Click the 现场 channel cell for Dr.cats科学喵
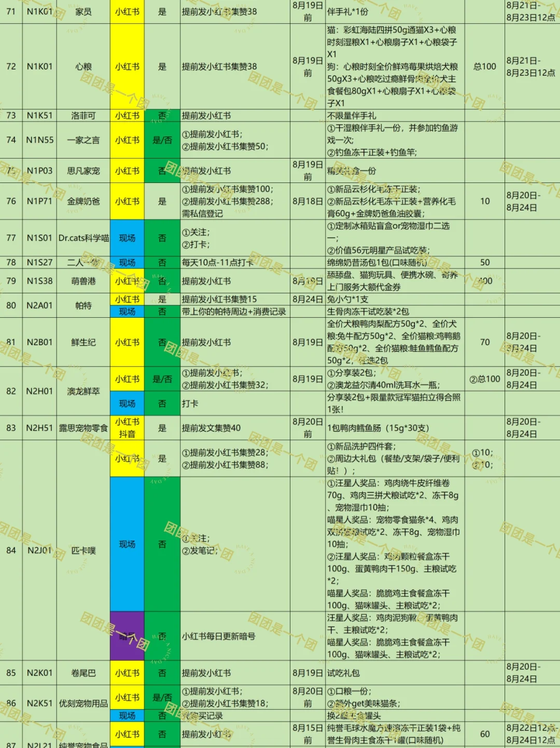This screenshot has height=748, width=560. point(127,237)
